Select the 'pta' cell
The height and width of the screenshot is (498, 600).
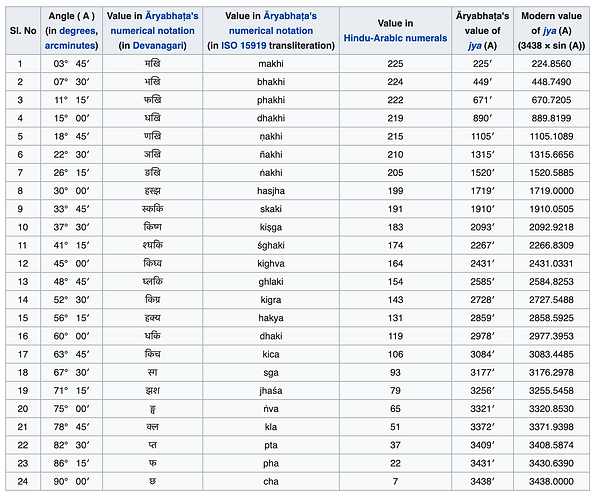click(x=271, y=445)
